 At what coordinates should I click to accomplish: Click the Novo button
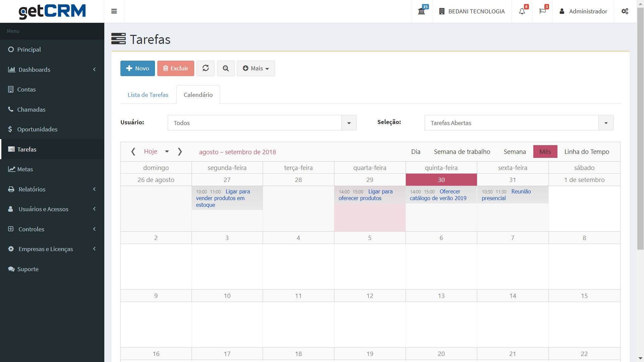click(x=138, y=68)
